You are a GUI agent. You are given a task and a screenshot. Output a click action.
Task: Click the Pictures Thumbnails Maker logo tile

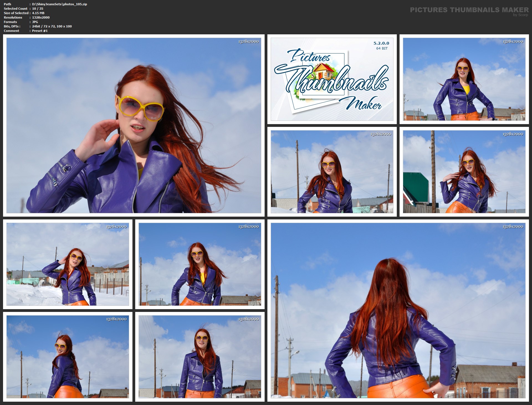click(332, 79)
